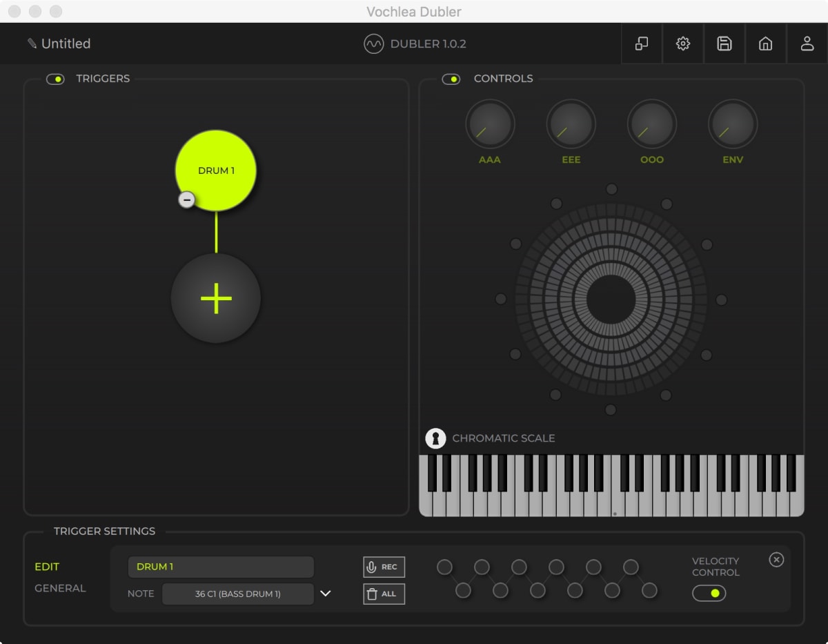This screenshot has height=644, width=828.
Task: Click the AAA label under the knob
Action: [490, 159]
